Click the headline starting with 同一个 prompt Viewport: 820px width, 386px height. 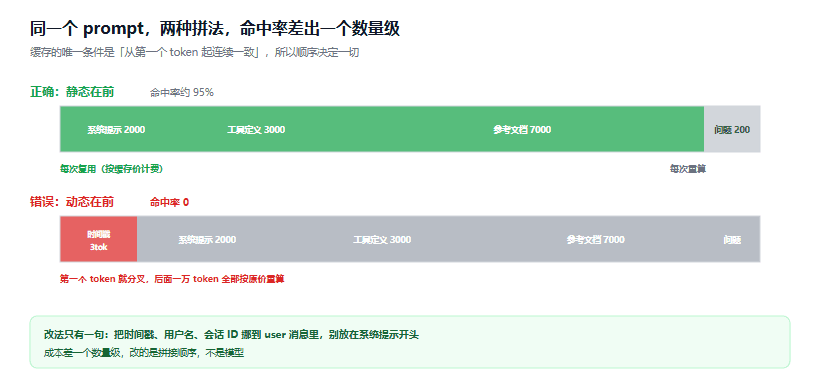(214, 29)
